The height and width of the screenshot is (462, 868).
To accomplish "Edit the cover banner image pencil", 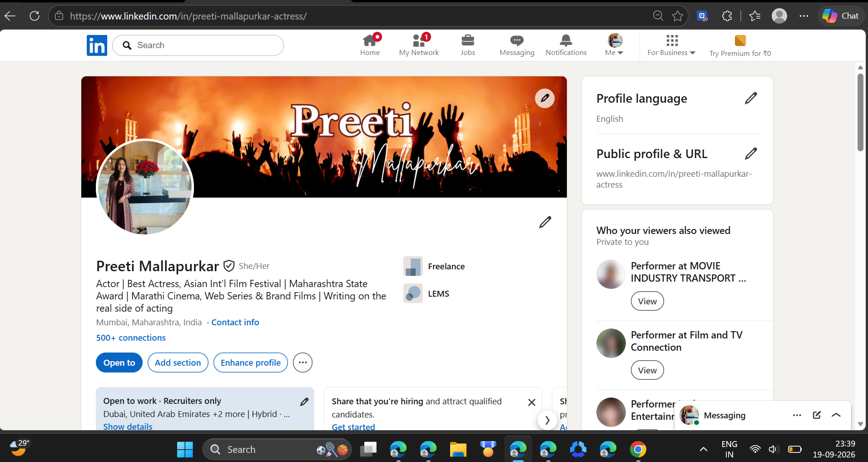I will coord(545,98).
